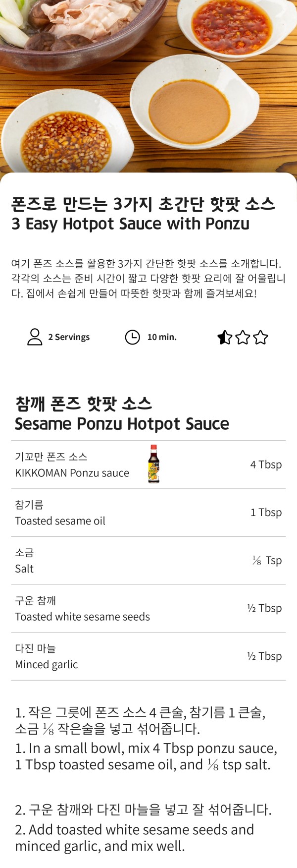Select the first difficulty star
The height and width of the screenshot is (868, 297).
(x=225, y=338)
